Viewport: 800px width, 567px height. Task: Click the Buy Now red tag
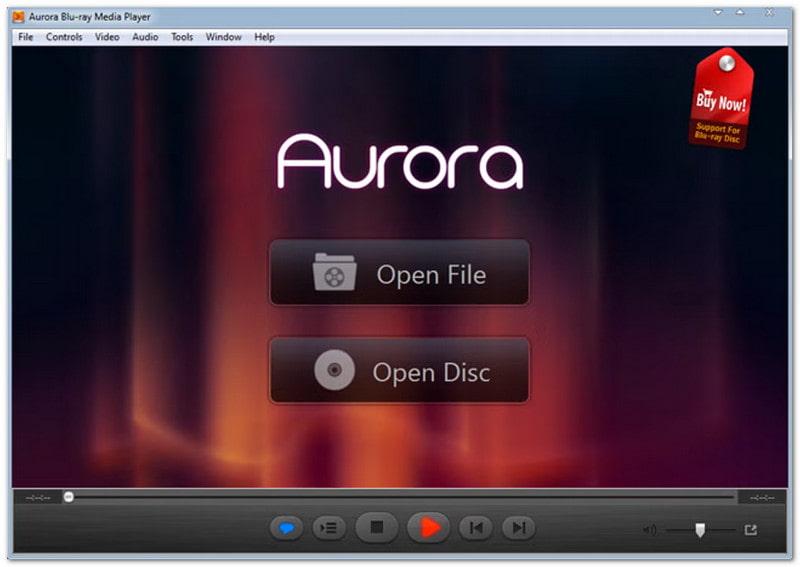tap(721, 100)
